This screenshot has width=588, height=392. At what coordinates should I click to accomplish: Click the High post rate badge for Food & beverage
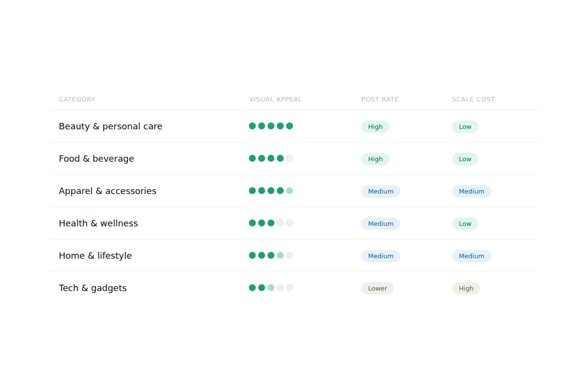[x=375, y=159]
